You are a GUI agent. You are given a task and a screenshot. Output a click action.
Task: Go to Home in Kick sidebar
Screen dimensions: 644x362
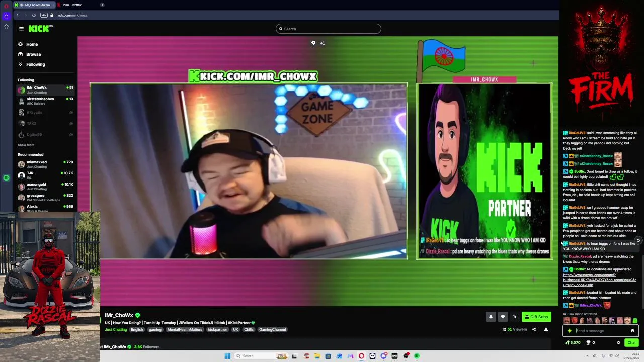point(28,44)
